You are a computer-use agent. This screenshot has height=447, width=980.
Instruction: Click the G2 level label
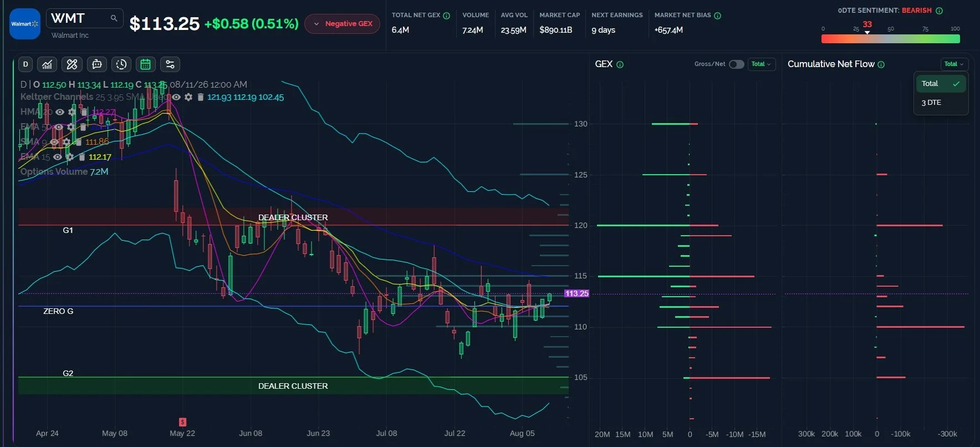pos(68,373)
